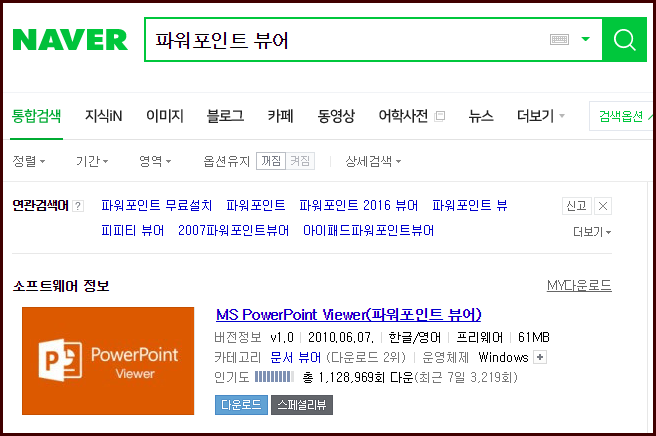Click inside the search input field

[x=340, y=40]
